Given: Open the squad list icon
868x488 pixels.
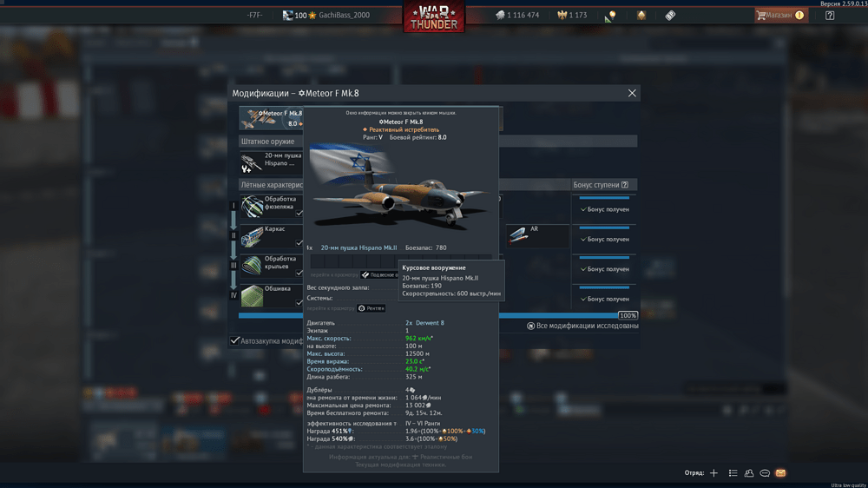Looking at the screenshot, I should point(733,473).
